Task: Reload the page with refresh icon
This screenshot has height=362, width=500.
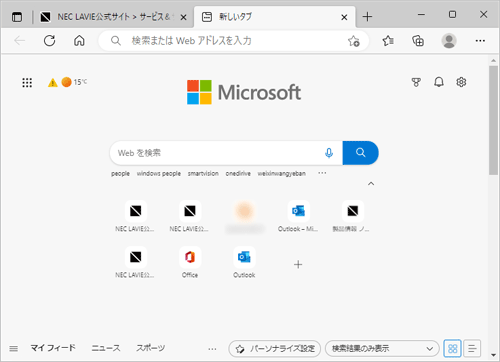Action: click(49, 41)
